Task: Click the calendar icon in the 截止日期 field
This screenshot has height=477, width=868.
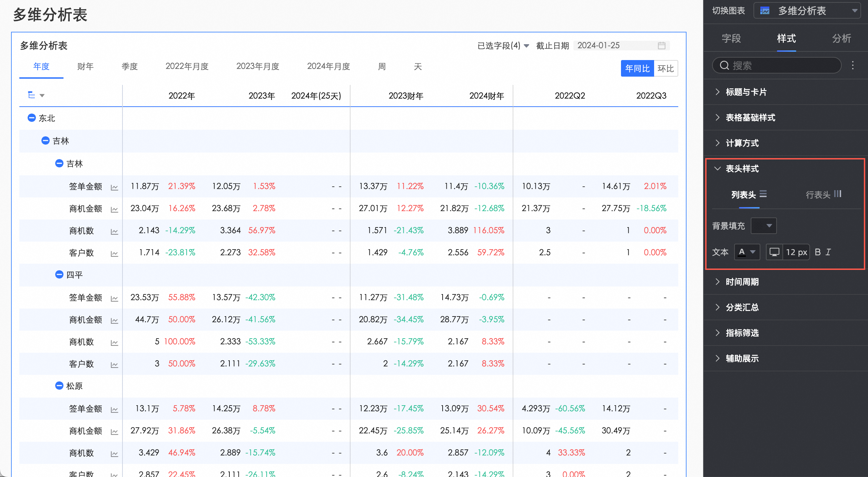Action: 661,46
